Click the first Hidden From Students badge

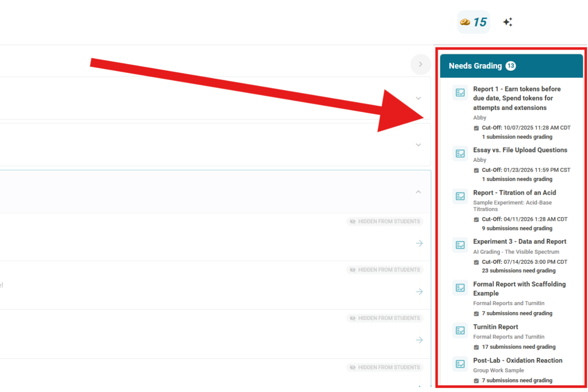click(385, 221)
